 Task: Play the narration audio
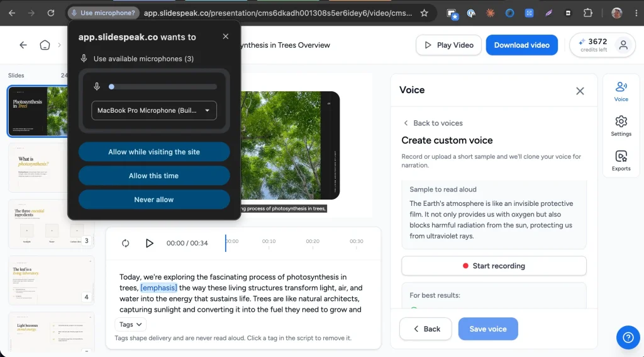pyautogui.click(x=150, y=243)
